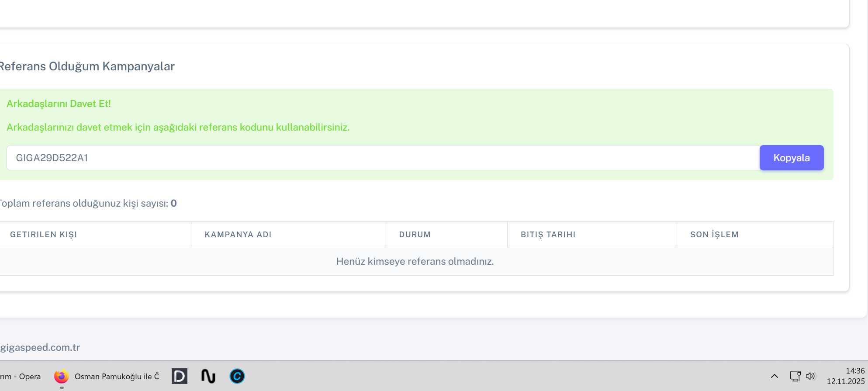Click the 'Henüz kimseye referans olmadınız' row
The height and width of the screenshot is (391, 868).
pyautogui.click(x=415, y=261)
